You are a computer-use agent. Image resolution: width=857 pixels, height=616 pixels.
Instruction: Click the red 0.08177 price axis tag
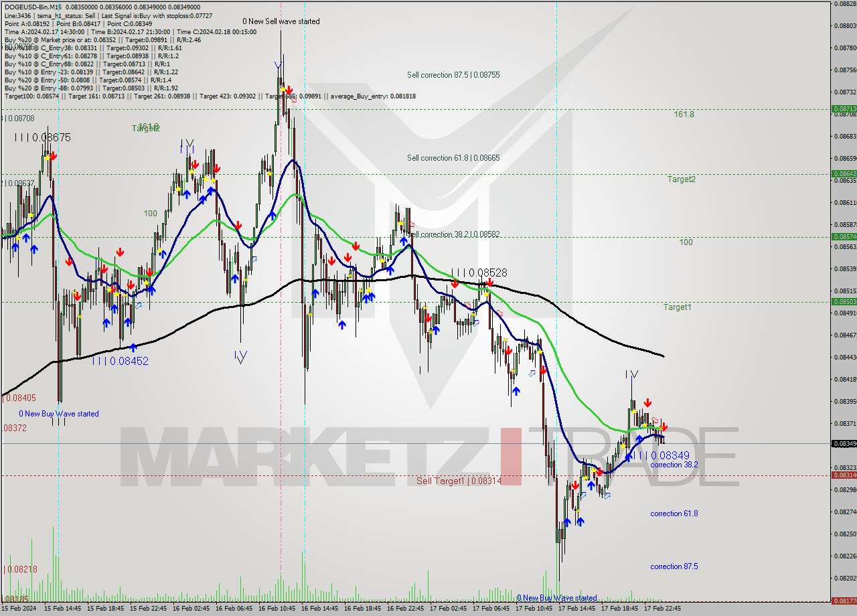pyautogui.click(x=844, y=601)
